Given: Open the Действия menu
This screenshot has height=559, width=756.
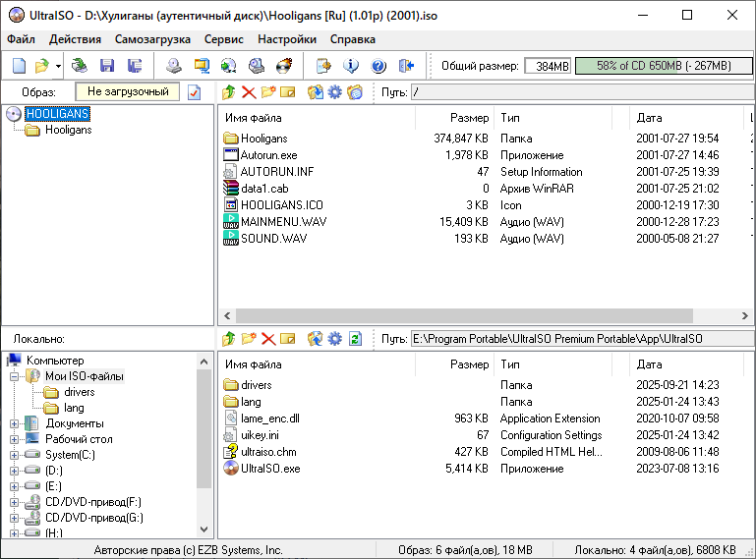Looking at the screenshot, I should point(75,39).
